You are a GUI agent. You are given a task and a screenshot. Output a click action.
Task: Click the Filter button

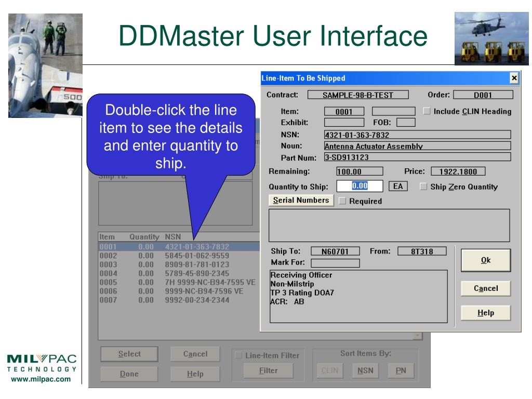coord(269,370)
